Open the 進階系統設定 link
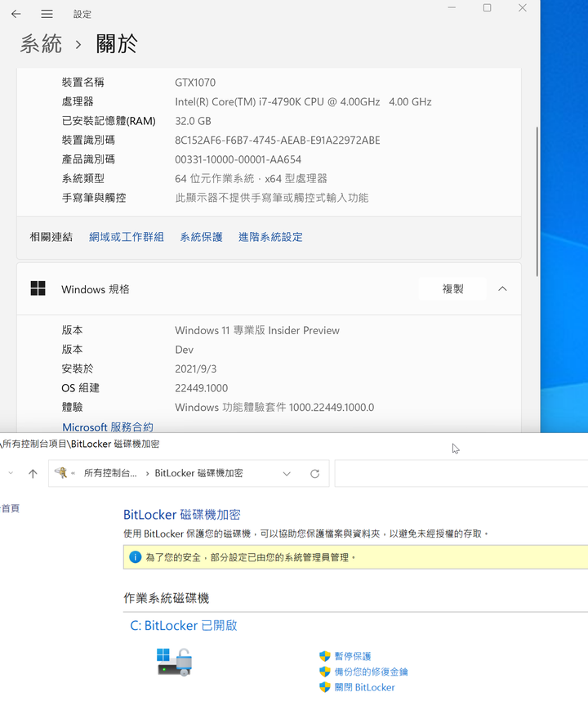This screenshot has width=588, height=719. pyautogui.click(x=270, y=237)
